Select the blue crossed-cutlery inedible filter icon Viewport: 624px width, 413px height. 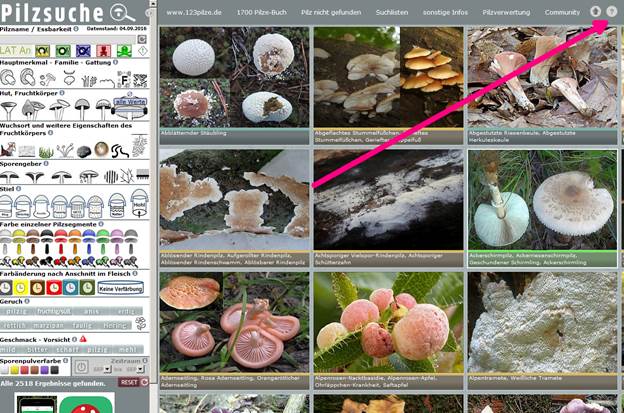(x=83, y=51)
